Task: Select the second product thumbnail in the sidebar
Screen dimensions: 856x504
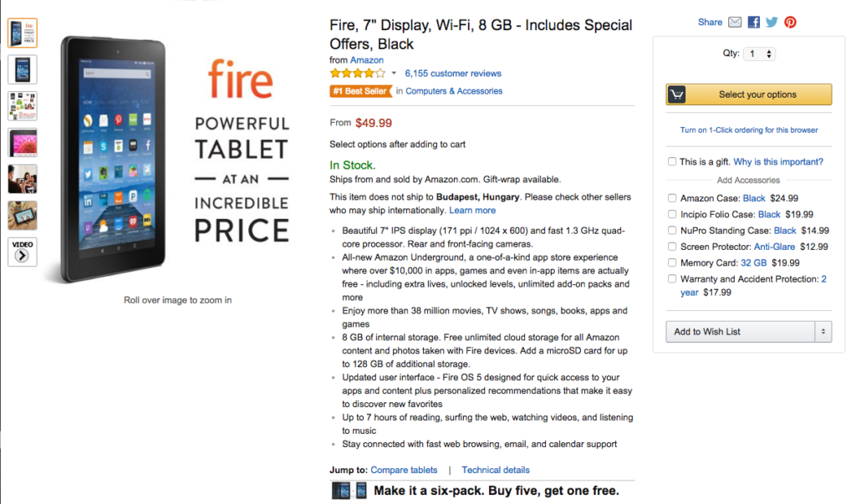Action: [22, 69]
